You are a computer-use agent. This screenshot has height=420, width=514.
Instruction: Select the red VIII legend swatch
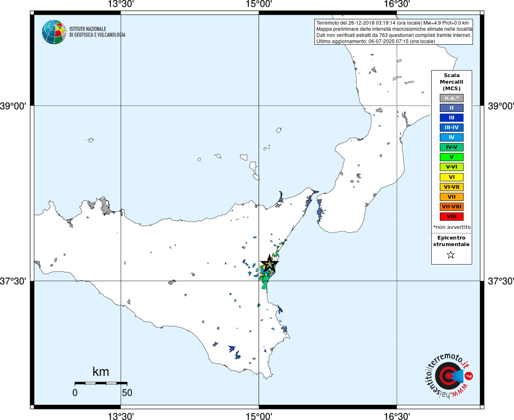452,217
